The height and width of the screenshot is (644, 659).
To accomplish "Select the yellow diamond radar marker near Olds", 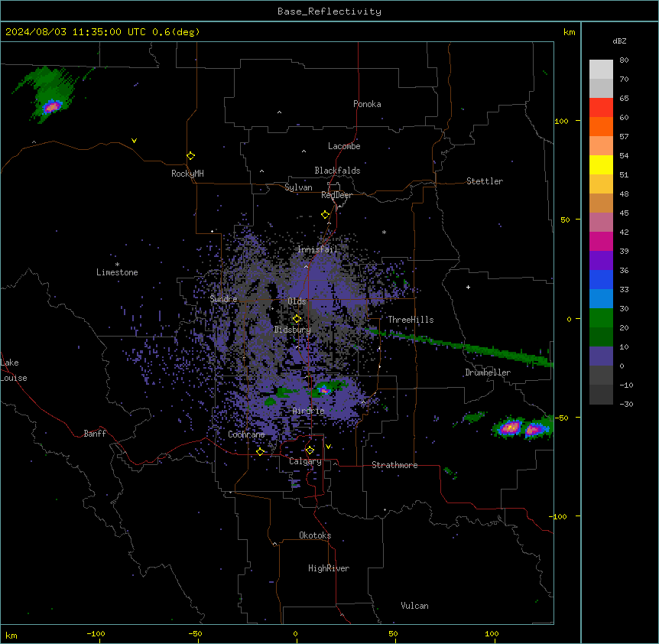I will (297, 319).
